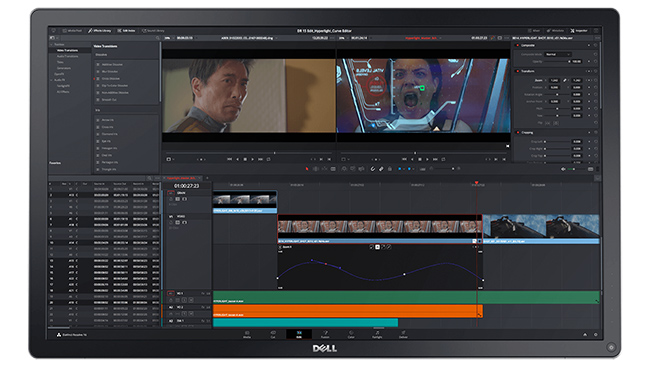
Task: Play the timeline viewer forward
Action: [x=427, y=159]
